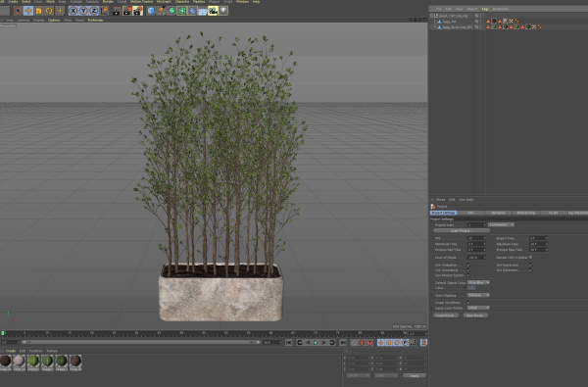Activate the Rotate tool
Screen dimensions: 588x387
[x=49, y=11]
